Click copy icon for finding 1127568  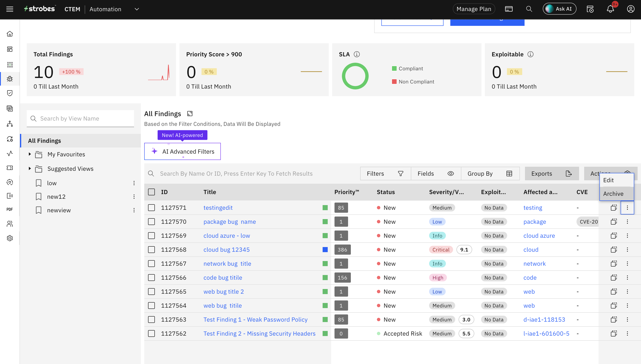click(x=614, y=250)
